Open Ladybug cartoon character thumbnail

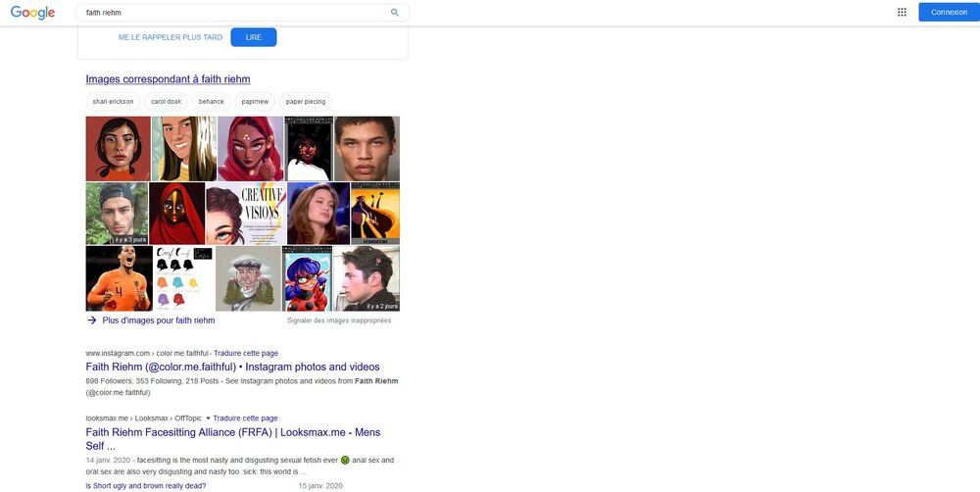[x=307, y=278]
